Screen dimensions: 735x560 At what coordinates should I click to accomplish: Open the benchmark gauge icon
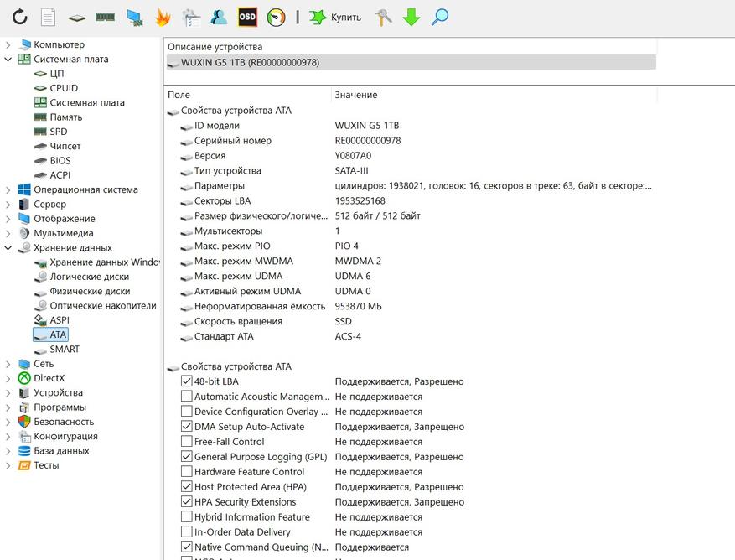tap(276, 18)
